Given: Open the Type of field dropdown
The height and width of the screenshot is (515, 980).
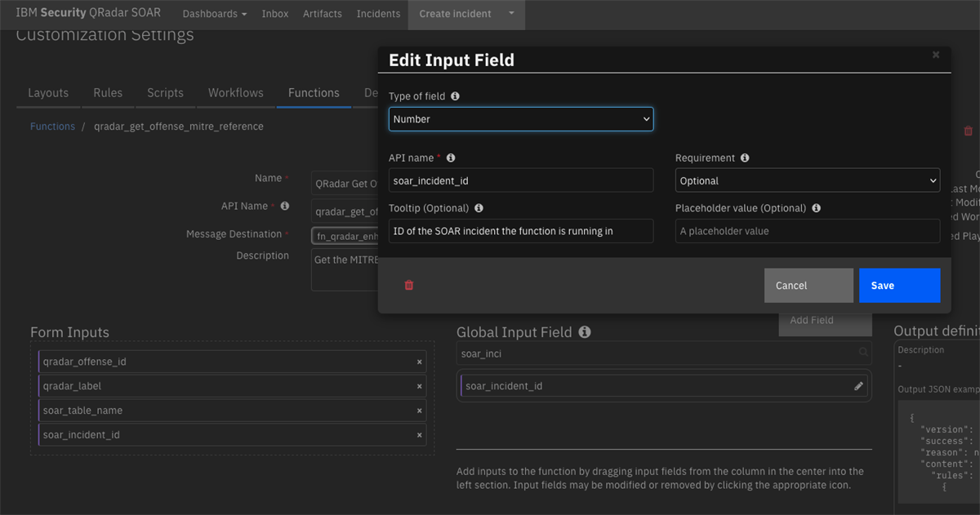Looking at the screenshot, I should 521,119.
